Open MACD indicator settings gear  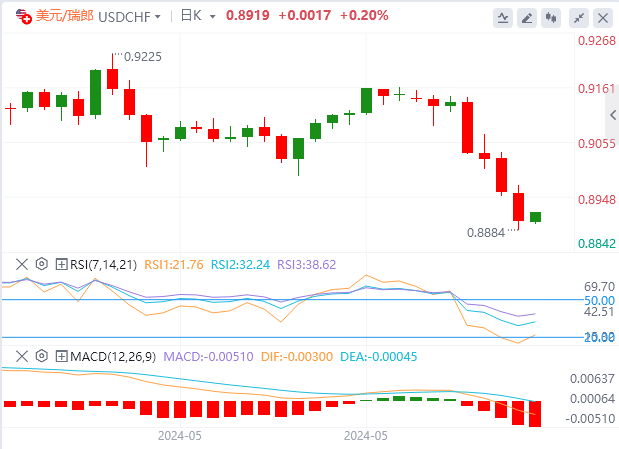41,355
